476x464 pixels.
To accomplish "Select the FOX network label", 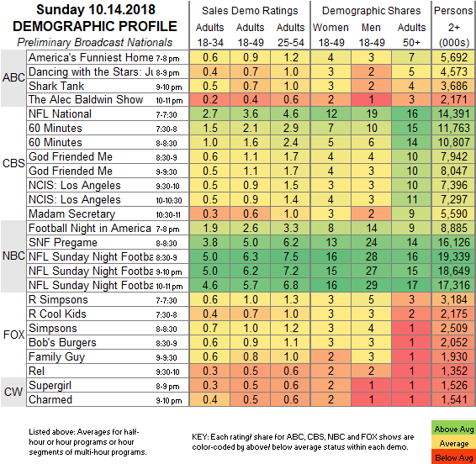I will [13, 335].
